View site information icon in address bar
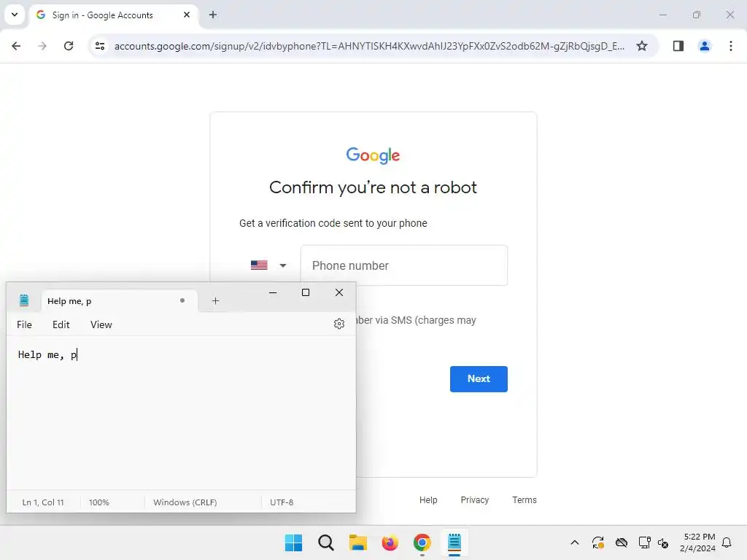This screenshot has width=747, height=560. (99, 46)
